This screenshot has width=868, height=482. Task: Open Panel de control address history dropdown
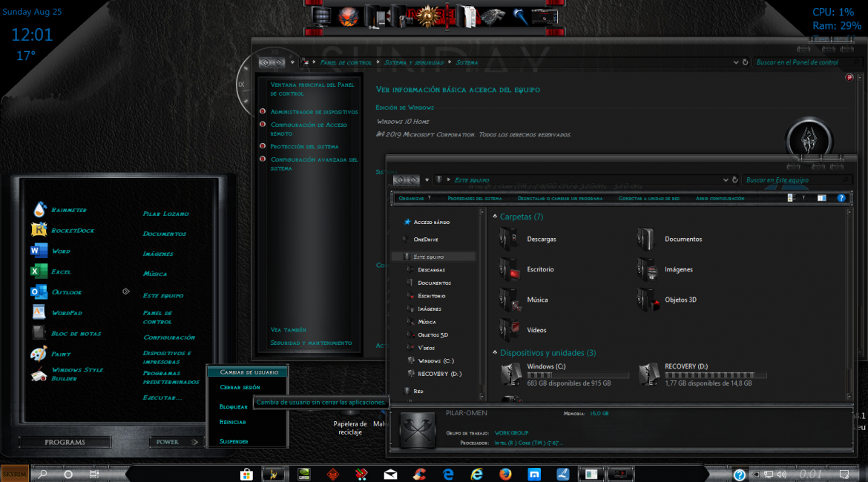tap(736, 62)
